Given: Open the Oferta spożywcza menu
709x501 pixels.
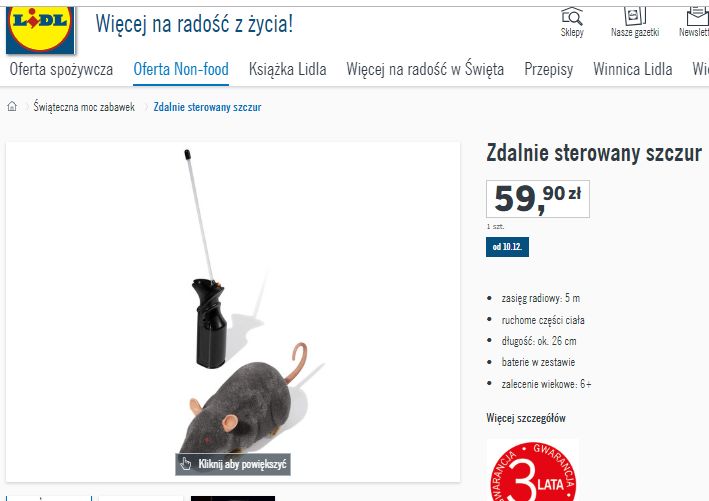Looking at the screenshot, I should click(x=61, y=69).
